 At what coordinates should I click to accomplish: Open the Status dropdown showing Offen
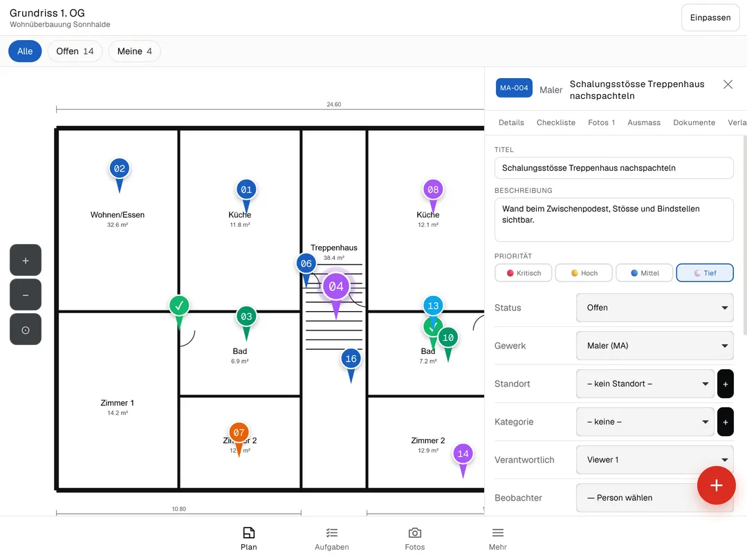click(x=654, y=308)
